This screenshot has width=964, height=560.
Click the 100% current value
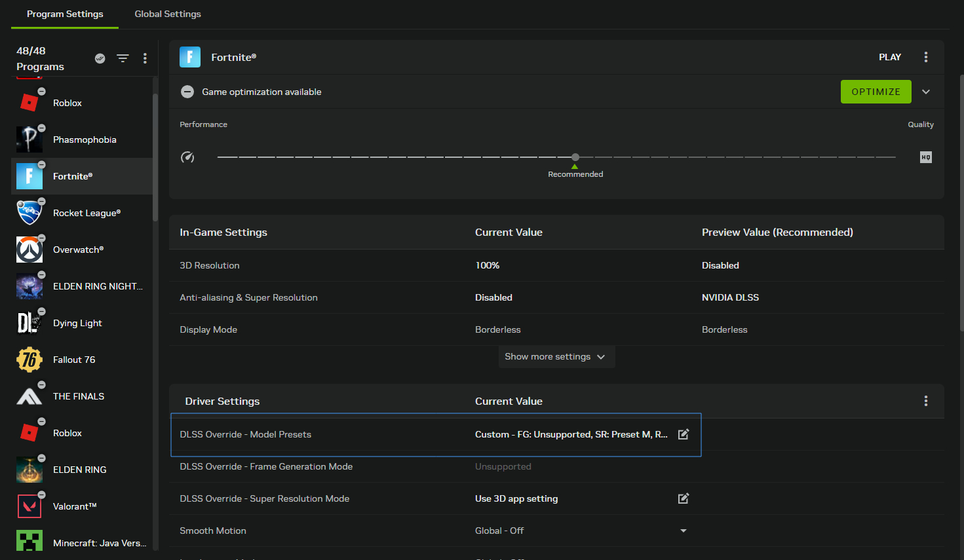coord(487,265)
